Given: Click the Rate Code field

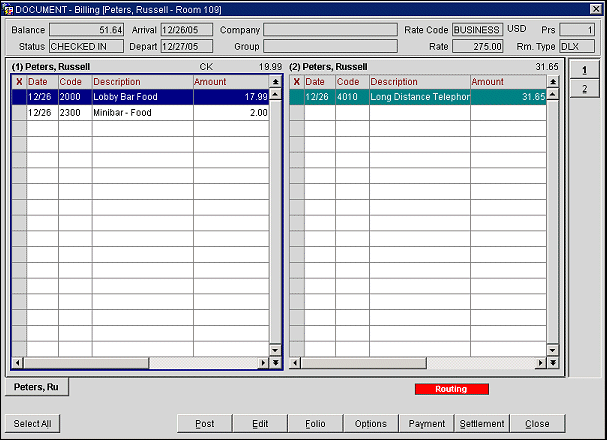Looking at the screenshot, I should pos(477,30).
